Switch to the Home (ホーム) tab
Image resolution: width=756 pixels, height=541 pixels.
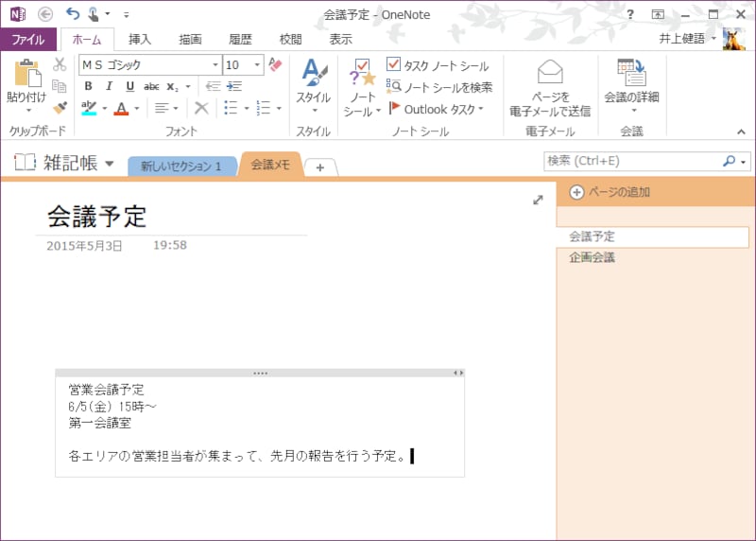[x=87, y=40]
